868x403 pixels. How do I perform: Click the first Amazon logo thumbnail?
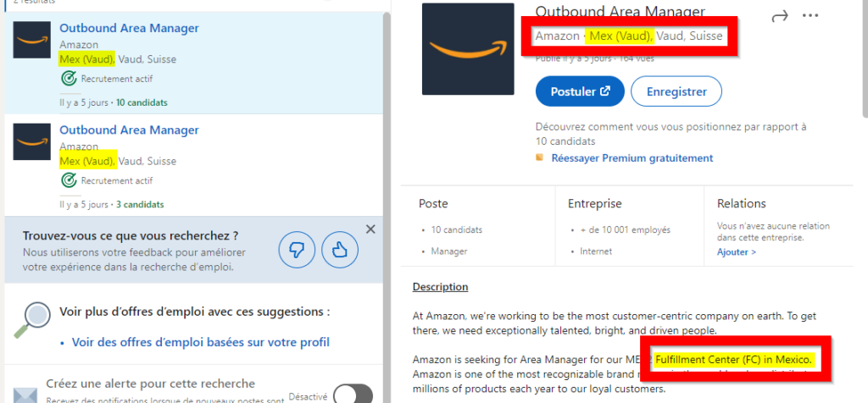coord(32,40)
